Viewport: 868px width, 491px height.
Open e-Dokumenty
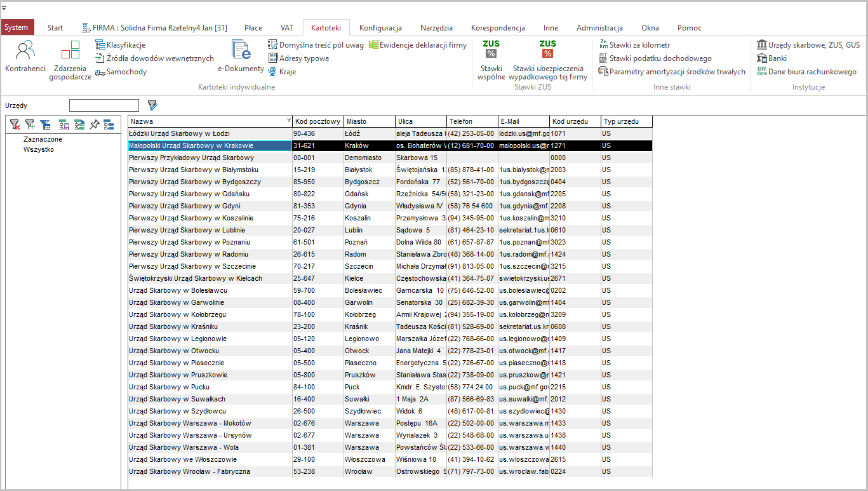click(241, 56)
